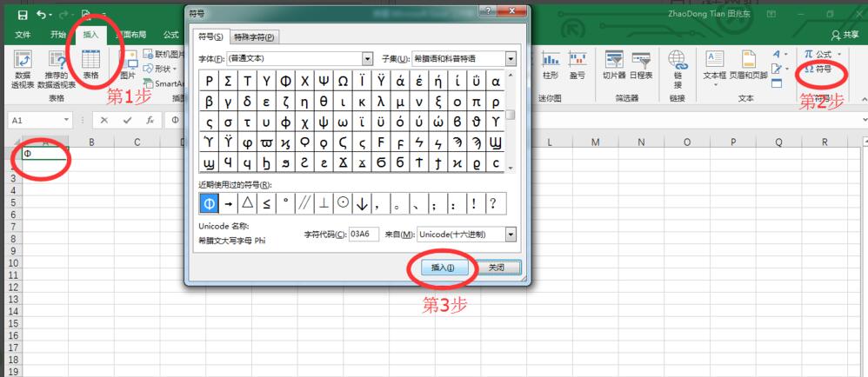Viewport: 868px width, 377px height.
Task: Insert a Column sparkline (柱形)
Action: (551, 64)
